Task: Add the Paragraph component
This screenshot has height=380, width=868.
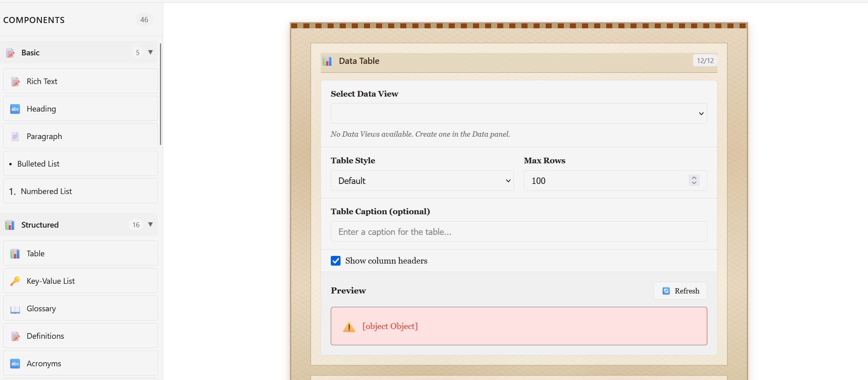Action: click(80, 136)
